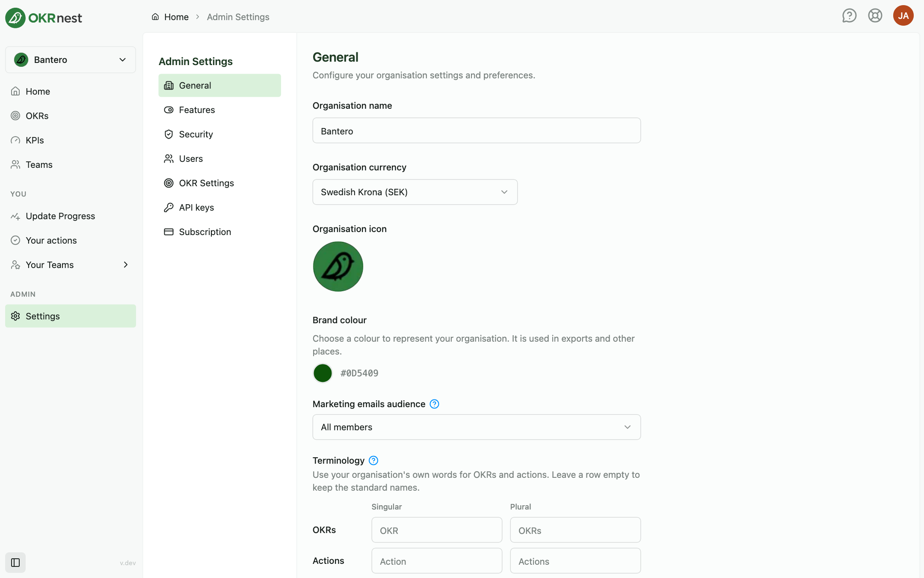This screenshot has height=578, width=924.
Task: Focus the OKRs plural terminology field
Action: [x=575, y=530]
